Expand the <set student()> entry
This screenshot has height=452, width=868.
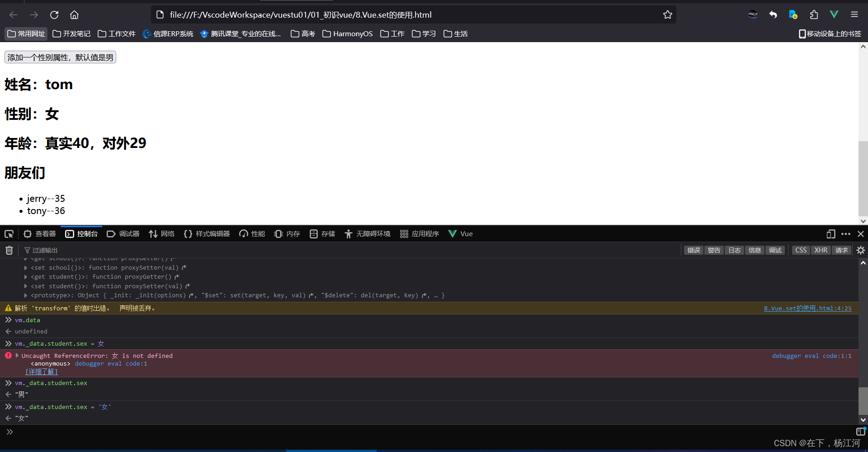click(x=26, y=286)
